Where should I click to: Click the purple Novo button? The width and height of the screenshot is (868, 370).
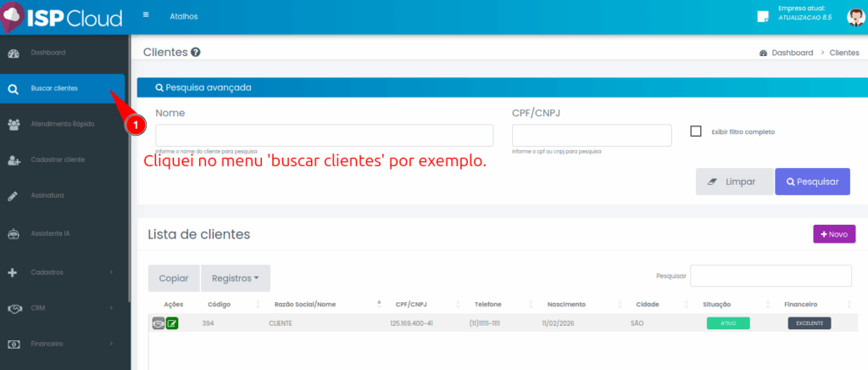pos(833,234)
